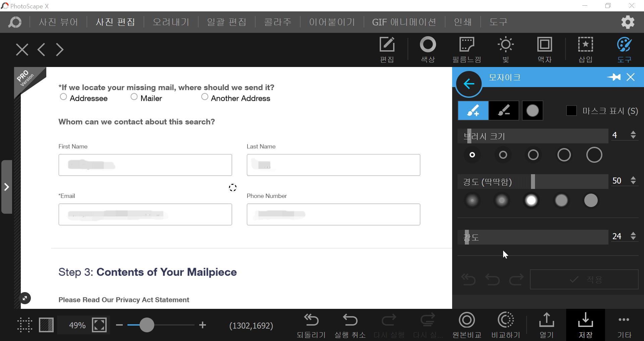Decrease 강도 strength value with stepper
This screenshot has width=644, height=341.
click(x=633, y=238)
